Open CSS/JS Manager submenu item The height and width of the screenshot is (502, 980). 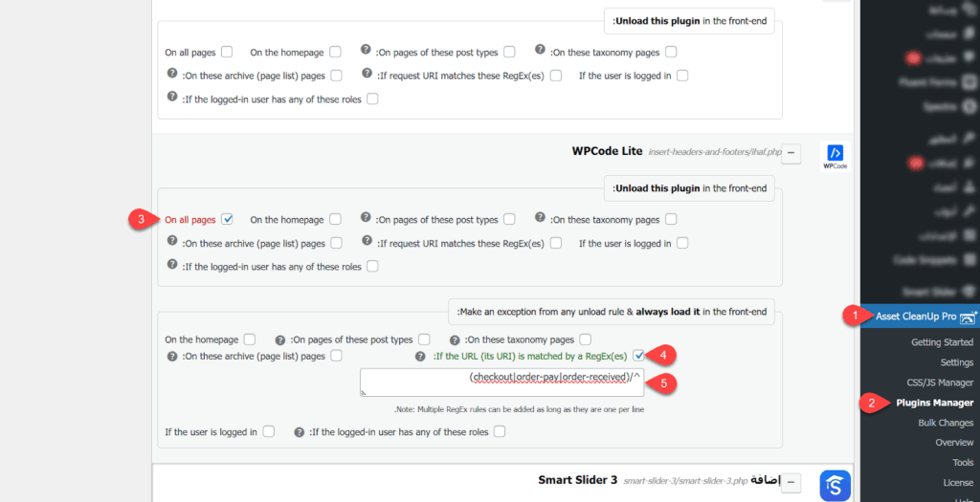940,382
